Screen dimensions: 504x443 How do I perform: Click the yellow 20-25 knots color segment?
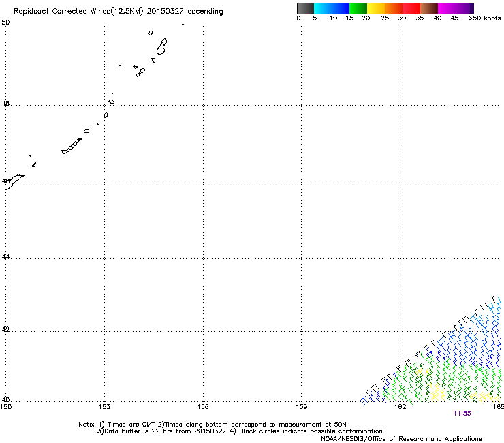click(x=376, y=8)
